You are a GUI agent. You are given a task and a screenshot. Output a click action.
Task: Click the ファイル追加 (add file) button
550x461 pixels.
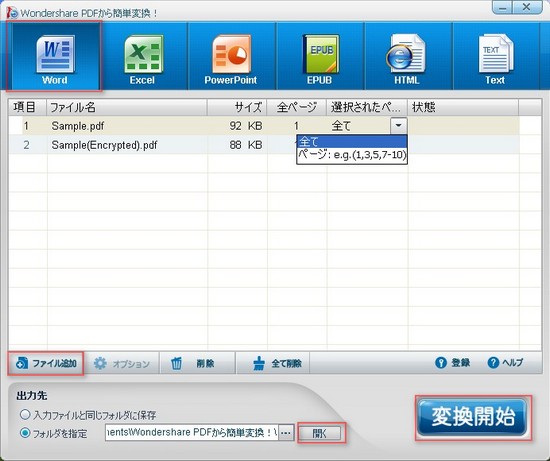46,363
